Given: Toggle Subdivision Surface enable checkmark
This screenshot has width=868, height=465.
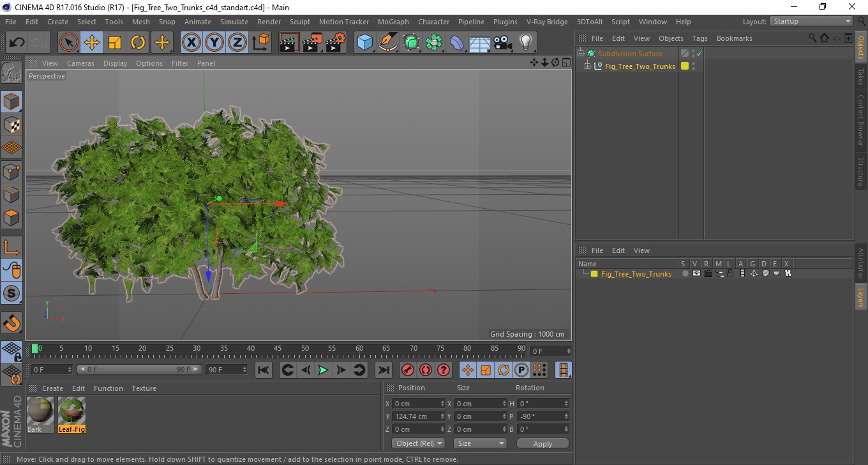Looking at the screenshot, I should 700,54.
